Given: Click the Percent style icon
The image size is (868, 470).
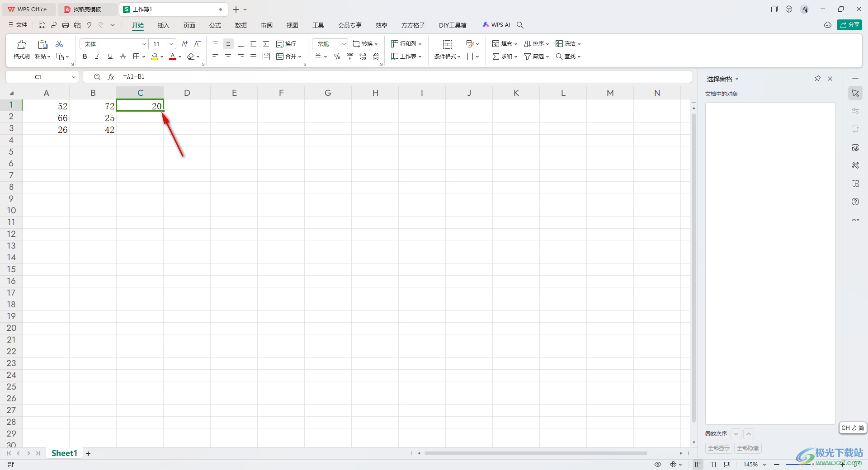Looking at the screenshot, I should coord(337,56).
